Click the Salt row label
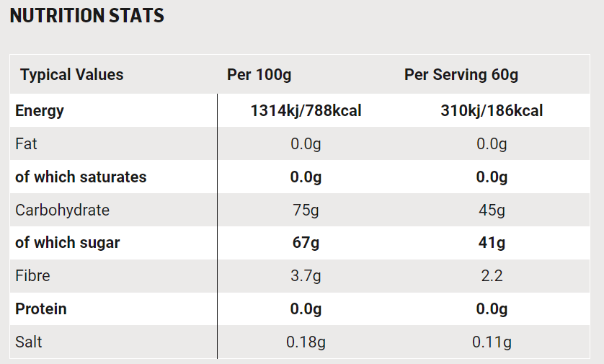This screenshot has height=364, width=604. [x=29, y=342]
